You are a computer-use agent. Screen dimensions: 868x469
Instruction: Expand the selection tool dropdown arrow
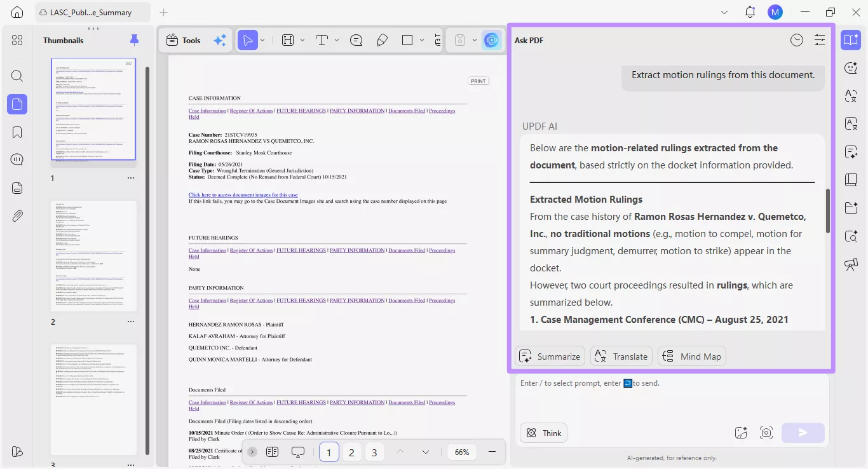pyautogui.click(x=262, y=40)
